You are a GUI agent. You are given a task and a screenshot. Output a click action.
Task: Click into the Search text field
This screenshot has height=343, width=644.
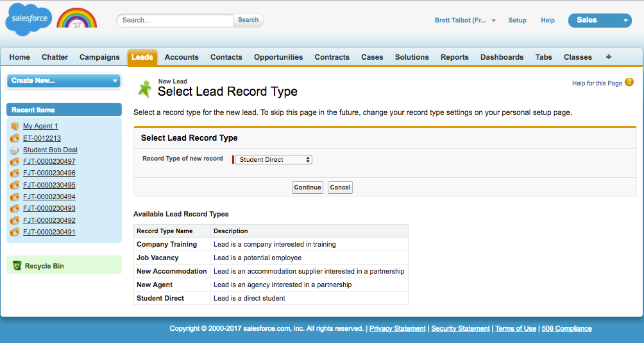tap(174, 21)
